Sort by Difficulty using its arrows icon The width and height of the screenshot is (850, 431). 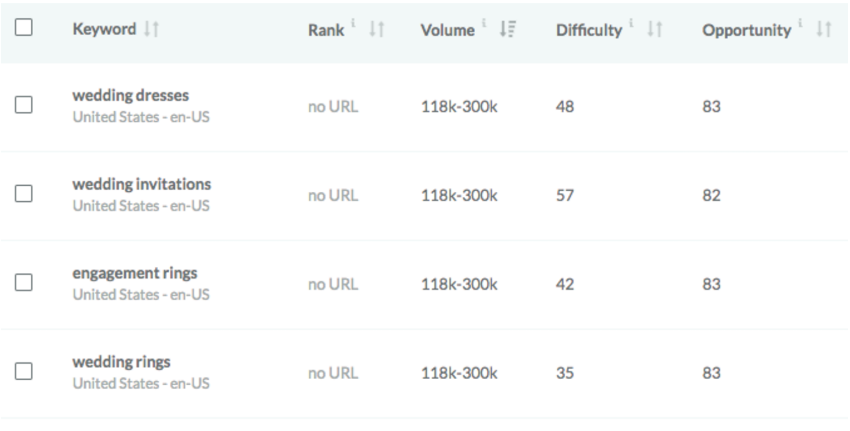(x=654, y=30)
